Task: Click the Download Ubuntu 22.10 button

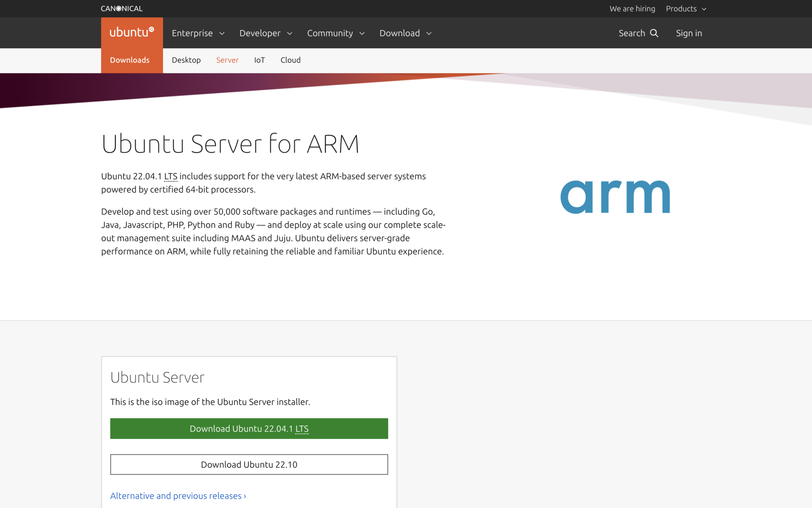Action: point(249,464)
